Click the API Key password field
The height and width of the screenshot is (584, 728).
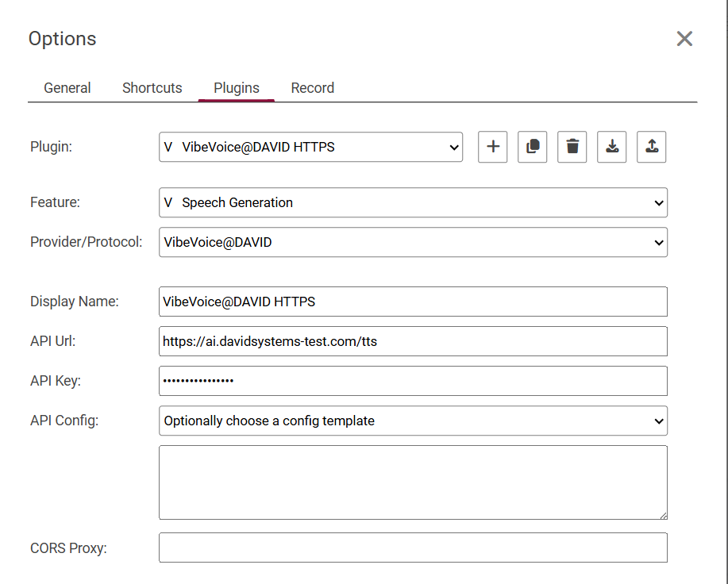[x=413, y=381]
